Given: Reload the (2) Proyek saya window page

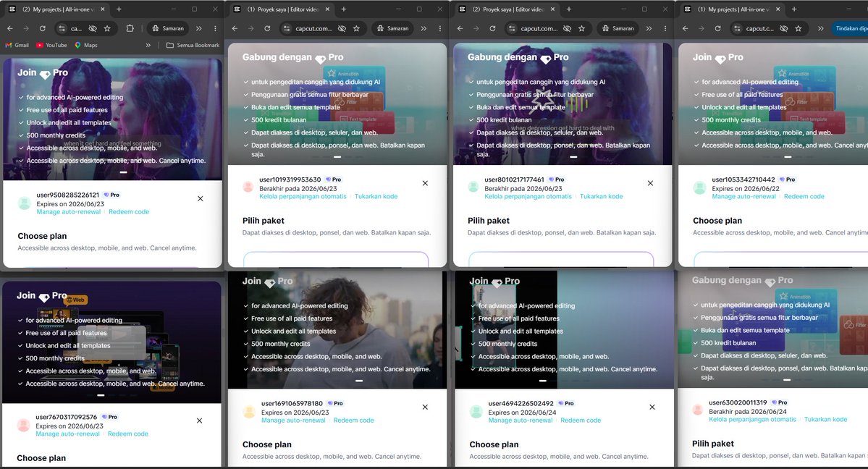Looking at the screenshot, I should (x=492, y=28).
